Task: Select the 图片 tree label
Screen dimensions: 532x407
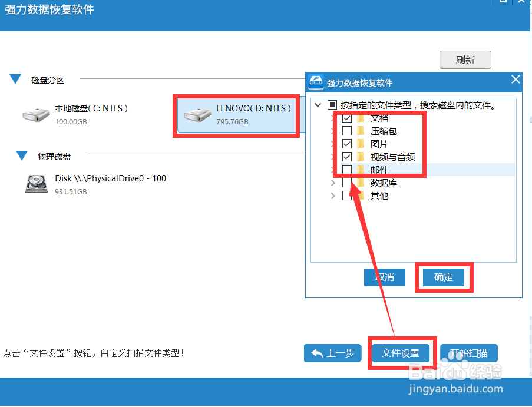Action: pos(379,144)
